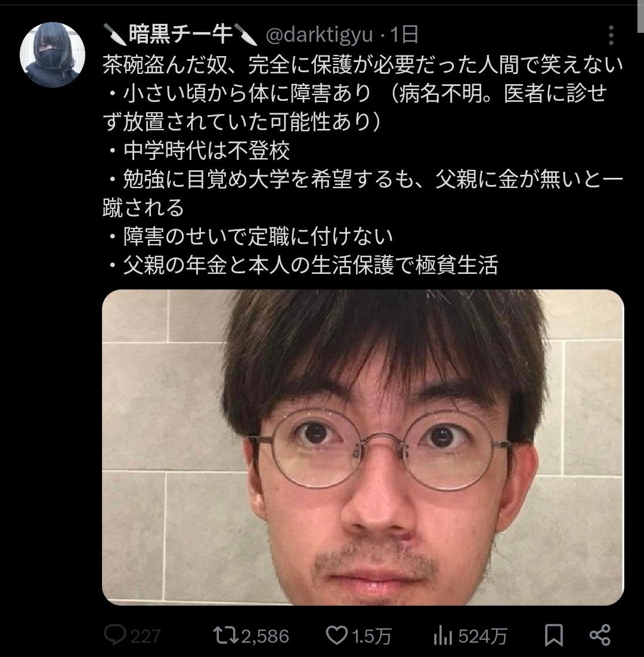The width and height of the screenshot is (644, 657).
Task: Open the 1日 timestamp link
Action: [404, 35]
